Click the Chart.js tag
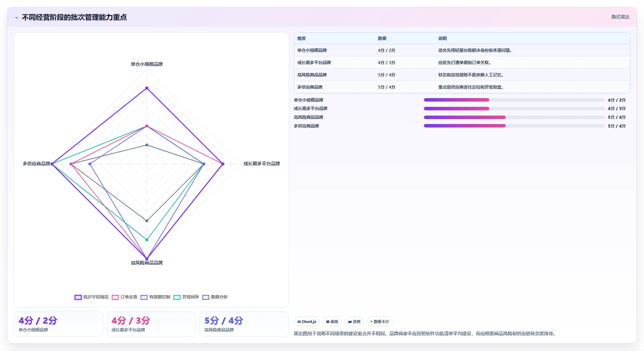The height and width of the screenshot is (351, 644). (x=307, y=322)
